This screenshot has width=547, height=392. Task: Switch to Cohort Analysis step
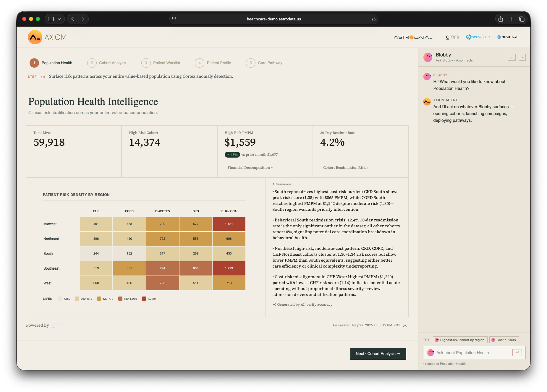click(107, 63)
